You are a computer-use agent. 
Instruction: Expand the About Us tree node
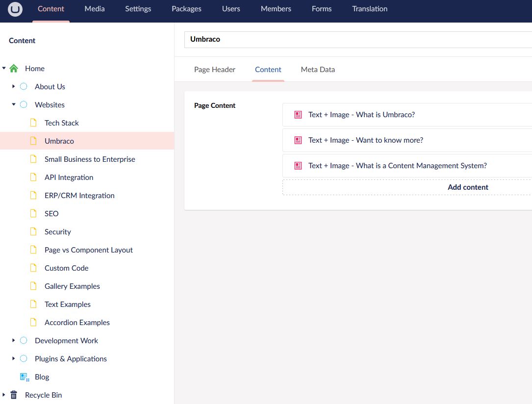point(14,87)
